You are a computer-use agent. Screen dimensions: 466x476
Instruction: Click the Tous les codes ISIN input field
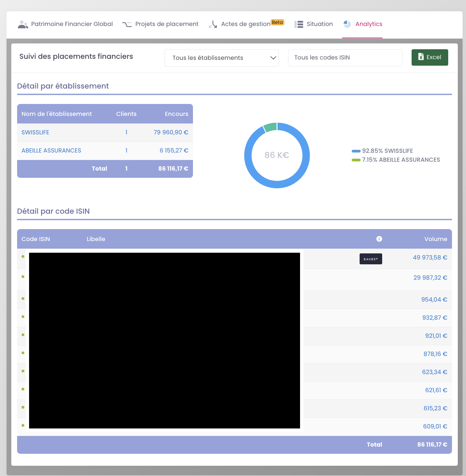[345, 57]
